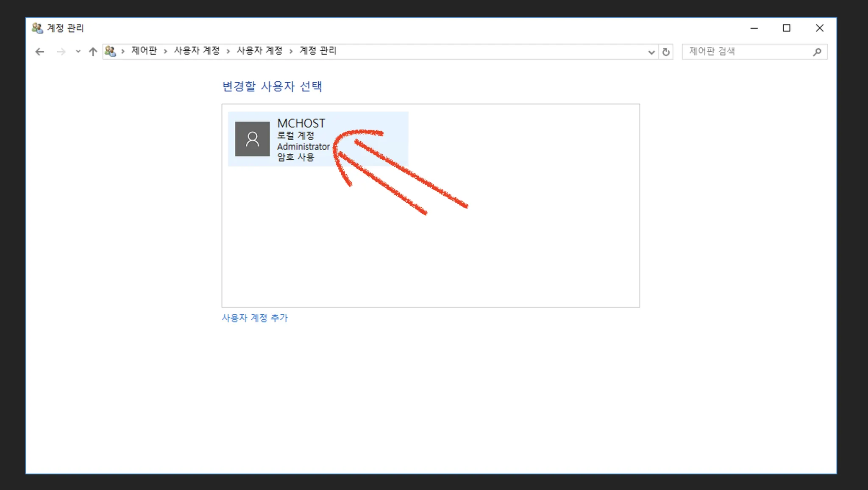Click the window title bar account icon
The image size is (868, 490).
pyautogui.click(x=37, y=28)
